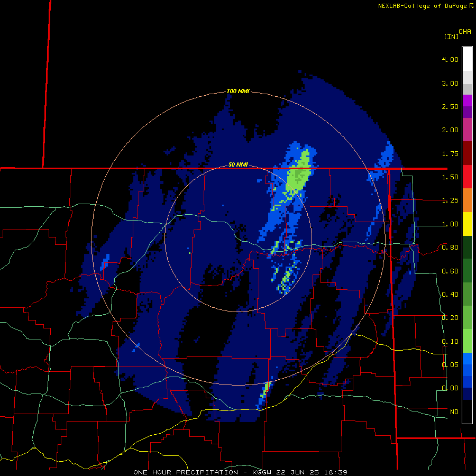The height and width of the screenshot is (476, 476).
Task: Click the 0.10 legend value
Action: [x=450, y=342]
